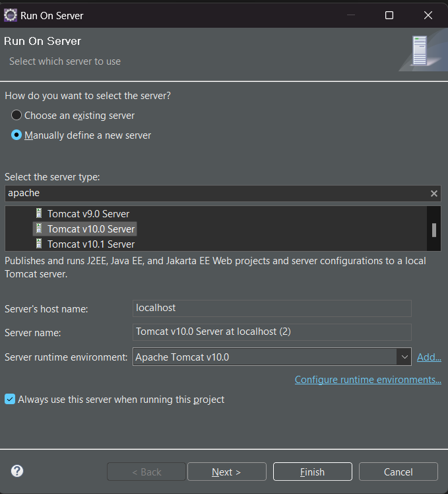
Task: Clear the server type filter text
Action: pyautogui.click(x=434, y=194)
